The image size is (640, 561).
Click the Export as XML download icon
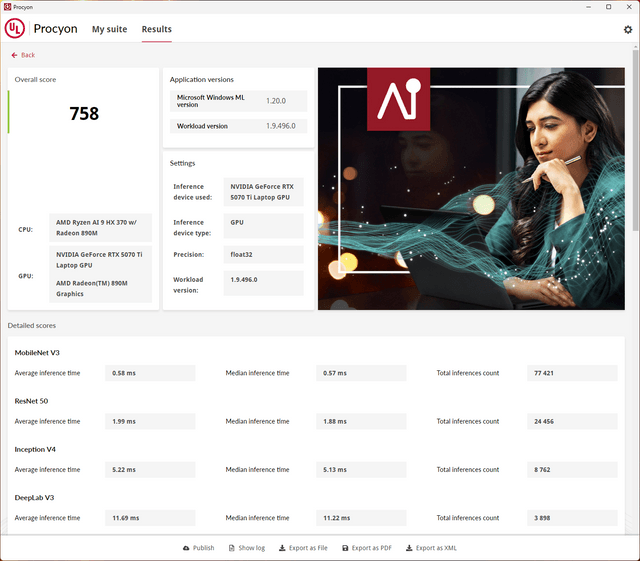click(409, 548)
